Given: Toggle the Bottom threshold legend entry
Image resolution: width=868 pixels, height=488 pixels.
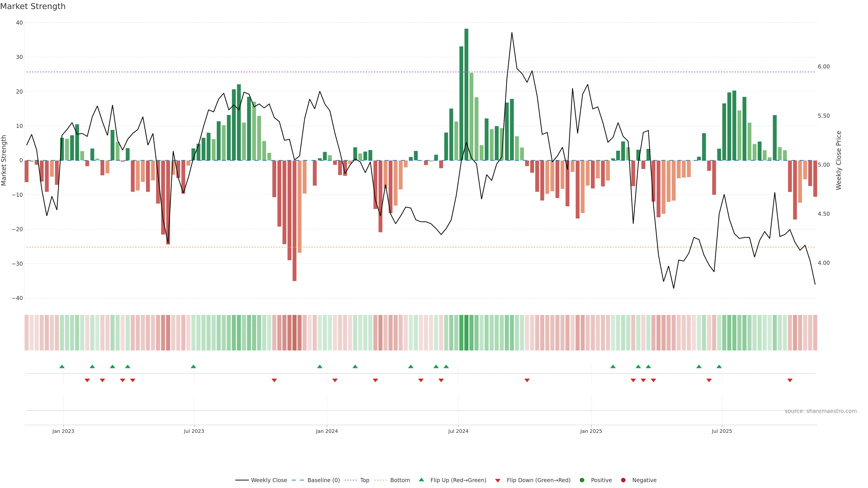Looking at the screenshot, I should [x=400, y=480].
